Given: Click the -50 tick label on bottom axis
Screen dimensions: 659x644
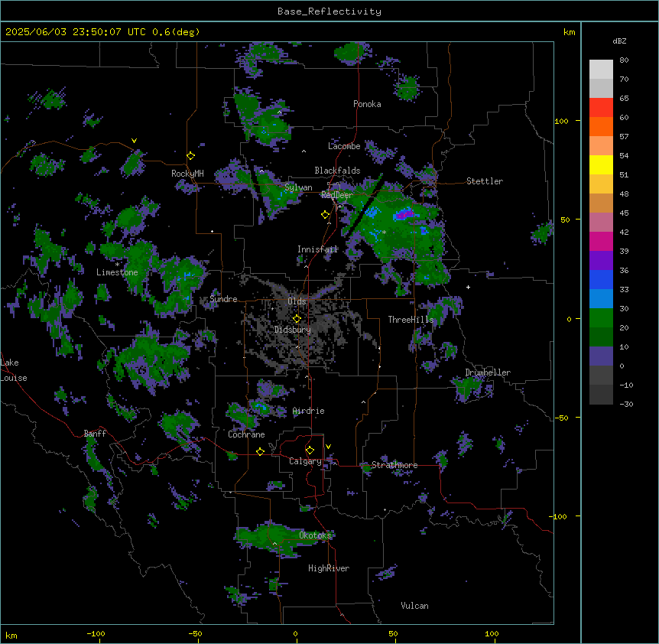Looking at the screenshot, I should coord(196,633).
